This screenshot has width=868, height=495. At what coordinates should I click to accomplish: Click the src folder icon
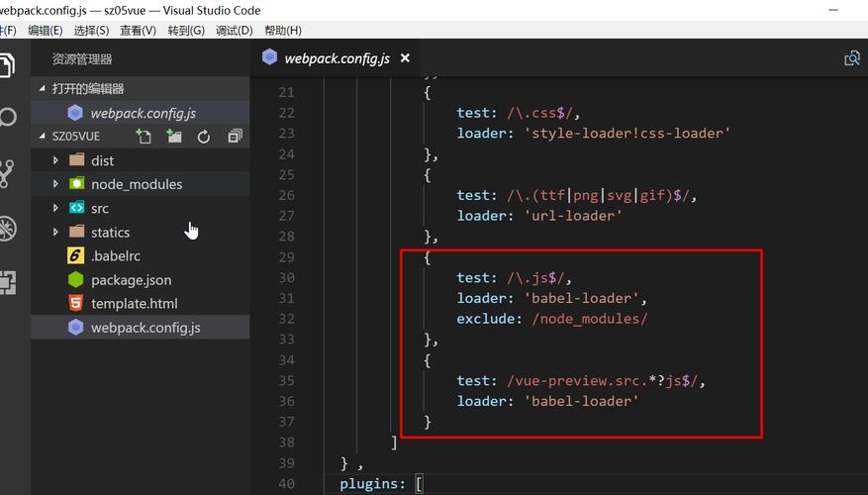(x=77, y=208)
